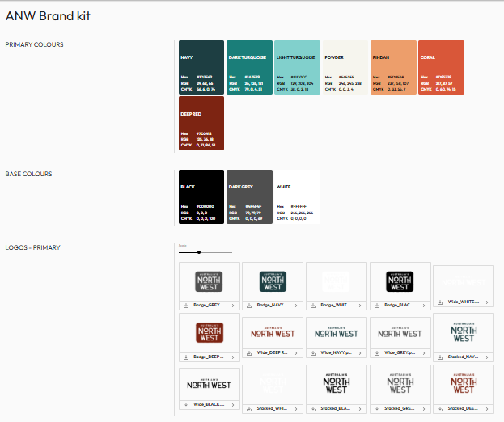Expand the Badge_WHIT chevron arrow
Viewport: 504px width, 422px height.
click(360, 306)
